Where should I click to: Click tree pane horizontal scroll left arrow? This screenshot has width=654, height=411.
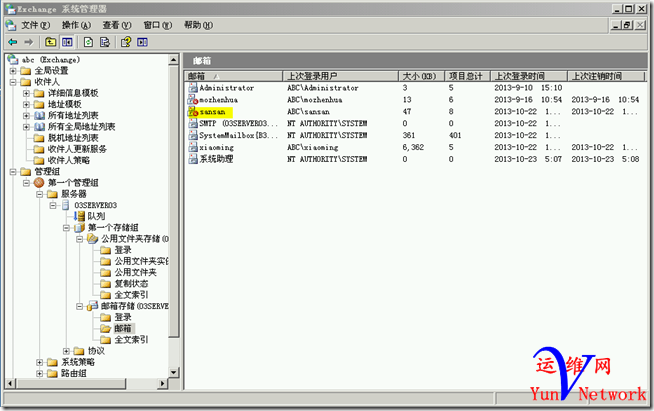(10, 383)
